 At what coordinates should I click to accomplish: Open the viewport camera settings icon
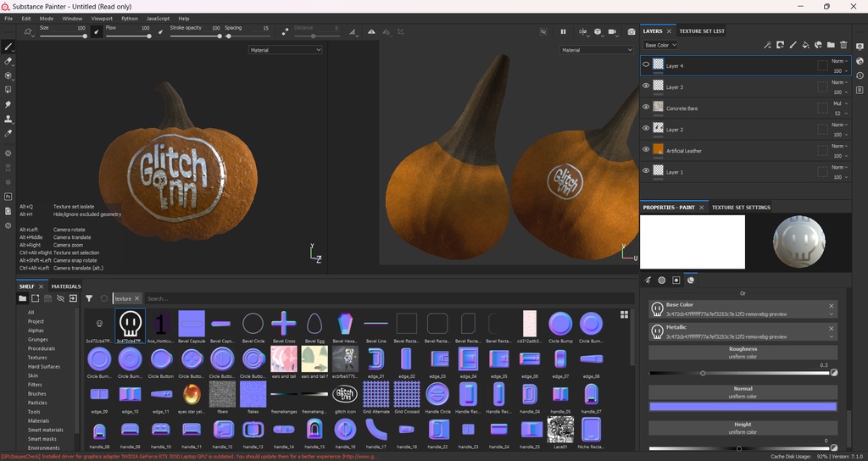click(x=612, y=31)
